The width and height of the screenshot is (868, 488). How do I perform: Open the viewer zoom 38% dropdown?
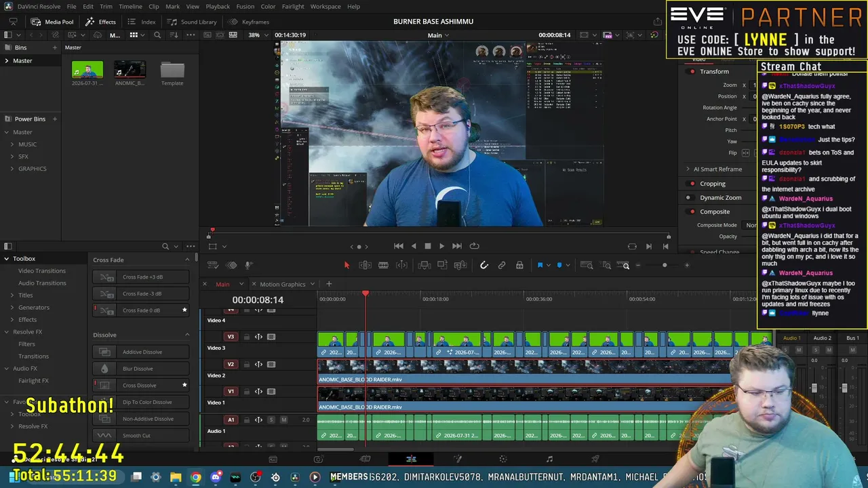pos(258,35)
